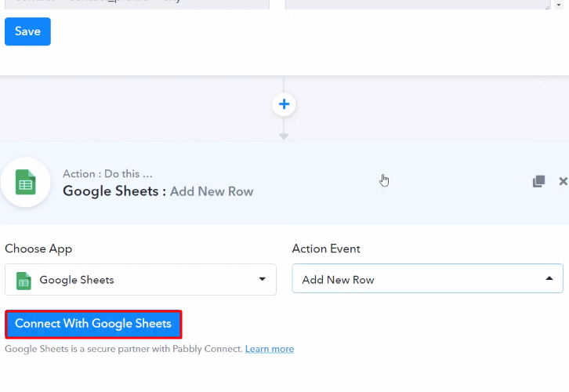Click the Action Event label
The width and height of the screenshot is (569, 392).
pyautogui.click(x=326, y=249)
